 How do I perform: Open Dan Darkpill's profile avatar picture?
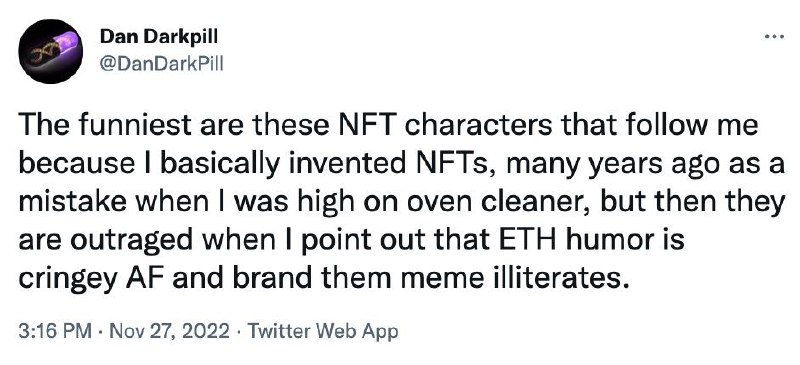tap(51, 52)
